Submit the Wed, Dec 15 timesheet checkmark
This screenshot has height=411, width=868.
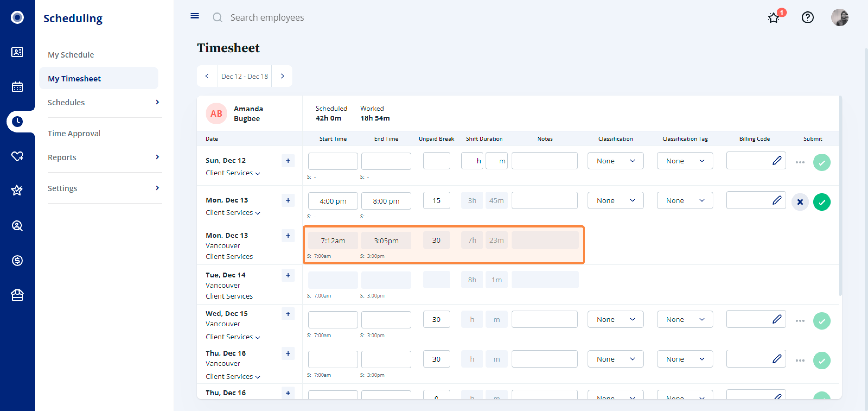pos(822,321)
